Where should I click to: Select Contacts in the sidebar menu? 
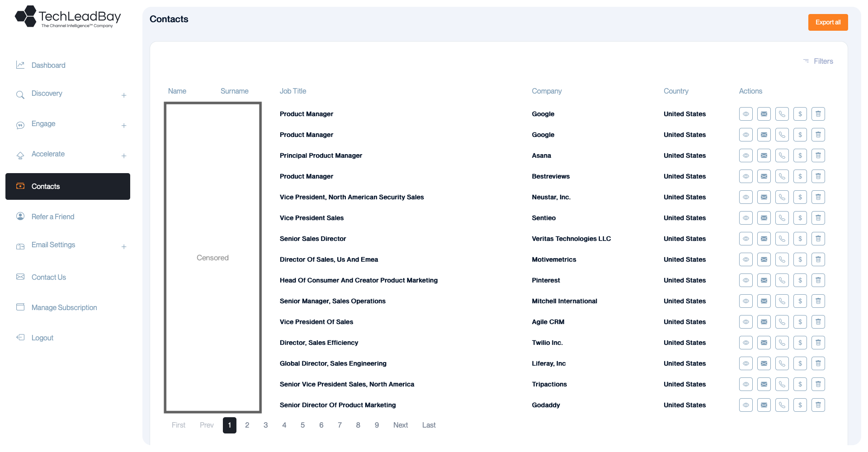tap(68, 186)
